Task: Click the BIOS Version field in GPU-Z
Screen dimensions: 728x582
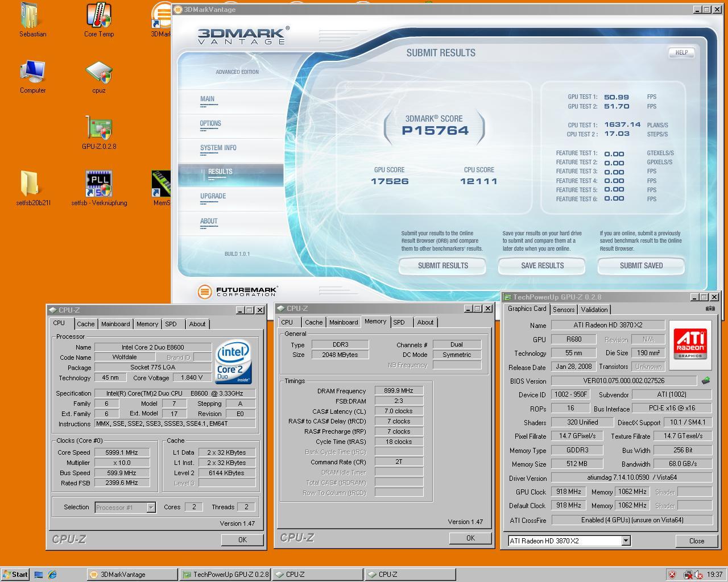Action: click(x=624, y=381)
